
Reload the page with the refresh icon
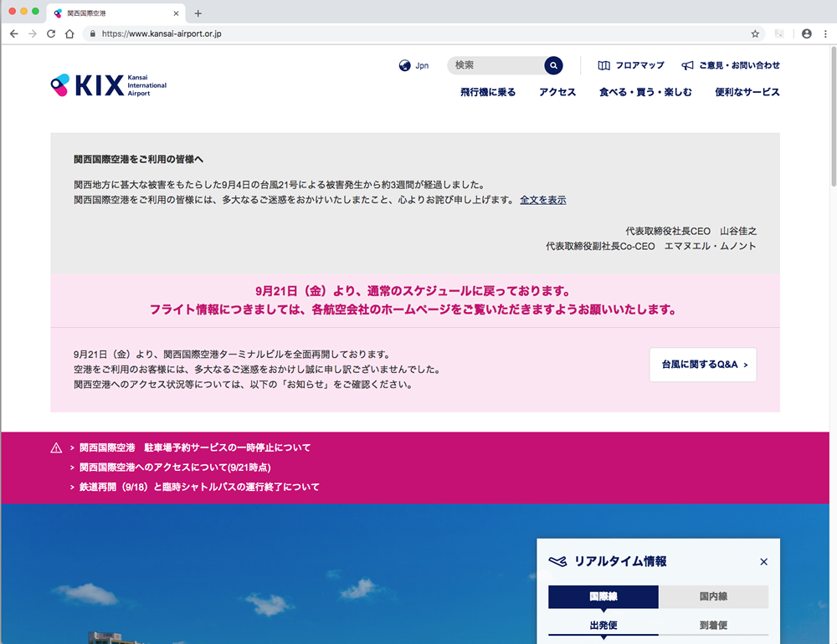[51, 33]
